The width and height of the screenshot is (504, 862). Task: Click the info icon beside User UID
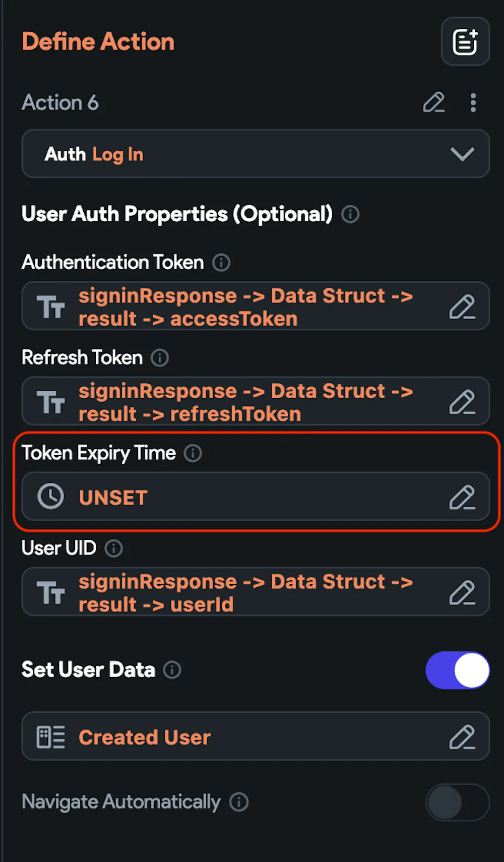(113, 548)
